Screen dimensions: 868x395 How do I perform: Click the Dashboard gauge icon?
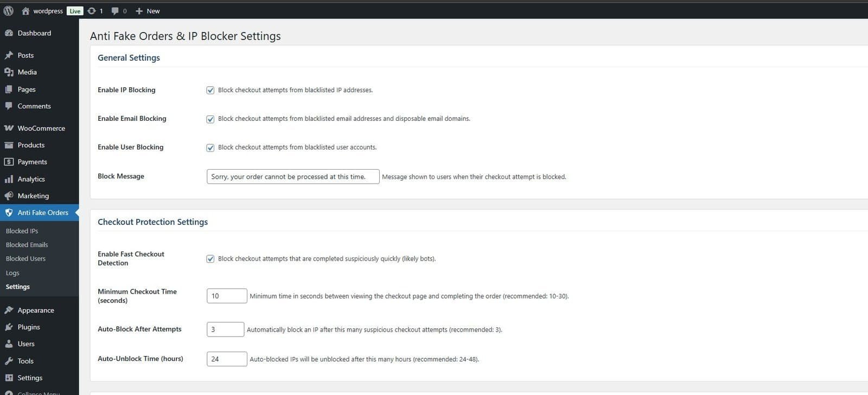[9, 33]
